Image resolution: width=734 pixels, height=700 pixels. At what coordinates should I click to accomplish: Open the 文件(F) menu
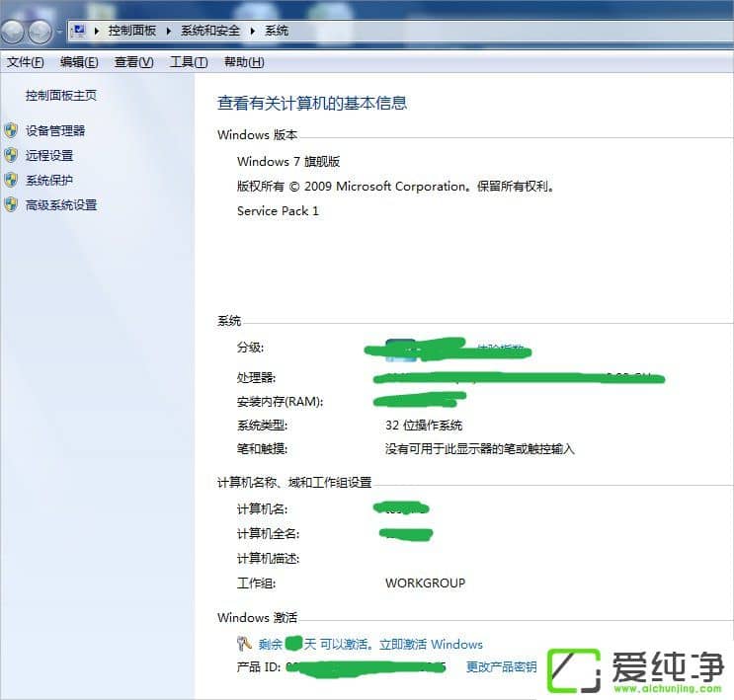point(25,62)
